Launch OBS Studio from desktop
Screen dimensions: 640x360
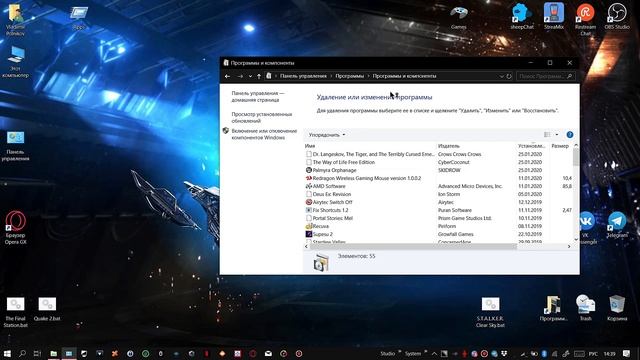click(x=617, y=16)
